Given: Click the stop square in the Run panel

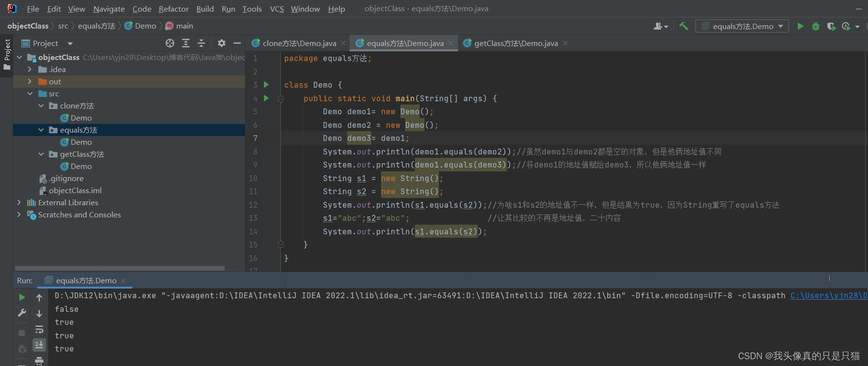Looking at the screenshot, I should point(22,333).
